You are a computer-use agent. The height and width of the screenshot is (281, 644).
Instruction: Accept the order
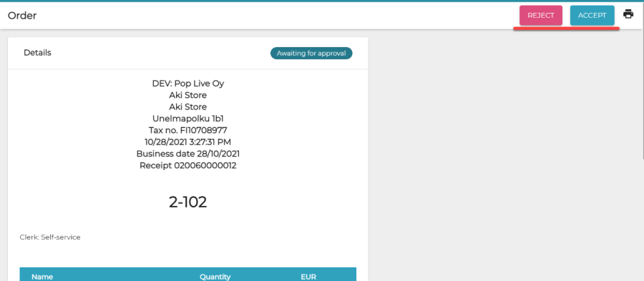tap(592, 16)
